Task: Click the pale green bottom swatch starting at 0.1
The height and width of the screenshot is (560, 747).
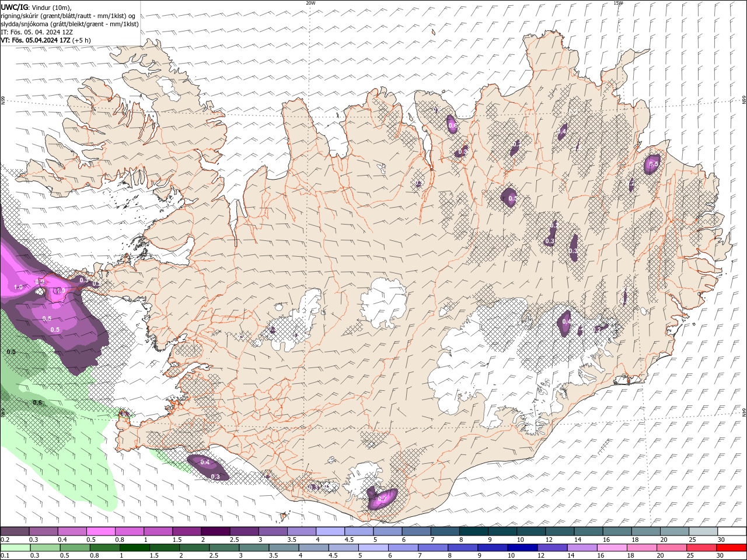Action: [16, 548]
